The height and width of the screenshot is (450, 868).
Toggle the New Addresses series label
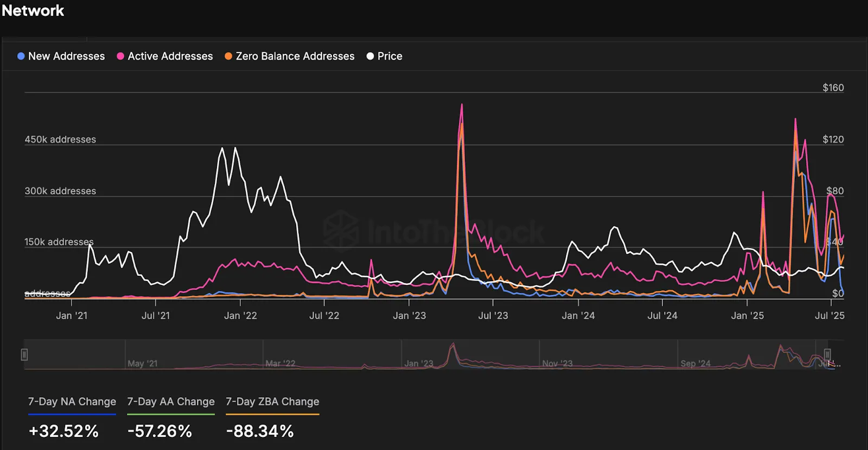pos(66,56)
